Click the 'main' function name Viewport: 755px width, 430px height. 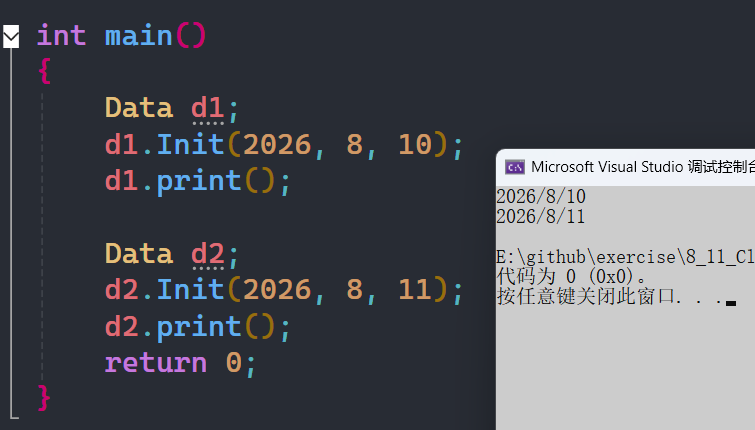tap(139, 36)
